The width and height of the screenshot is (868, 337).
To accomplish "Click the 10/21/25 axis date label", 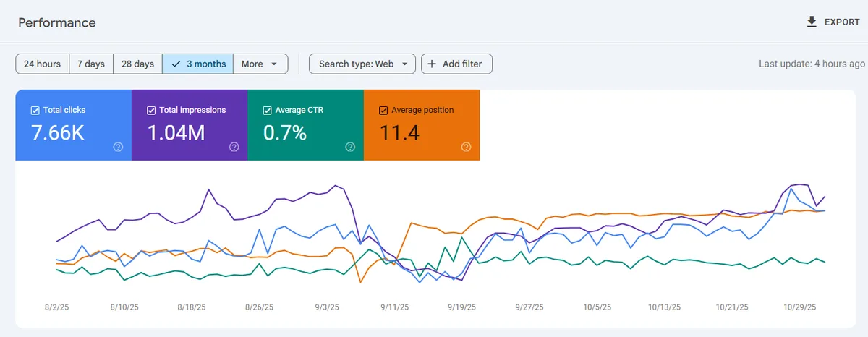I will click(731, 307).
